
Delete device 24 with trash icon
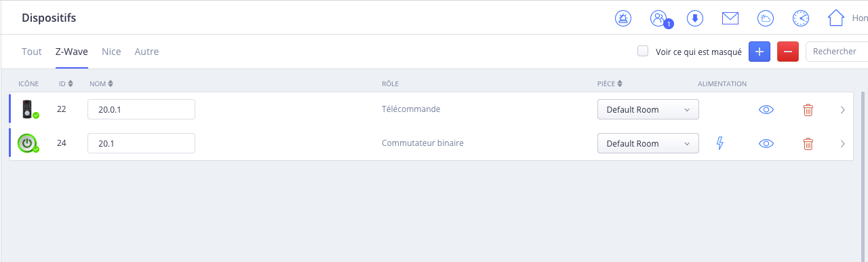(x=808, y=143)
